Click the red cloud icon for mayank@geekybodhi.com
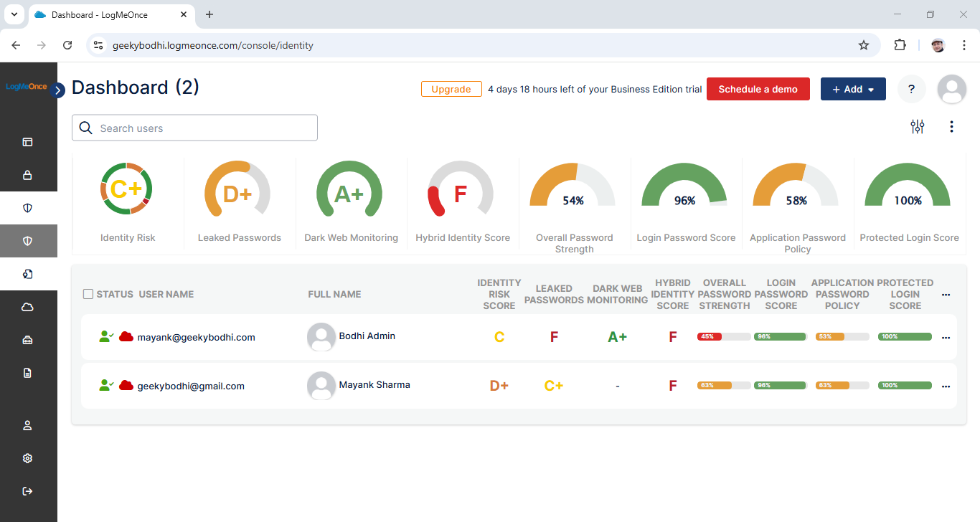Screen dimensions: 980x522 (126, 336)
